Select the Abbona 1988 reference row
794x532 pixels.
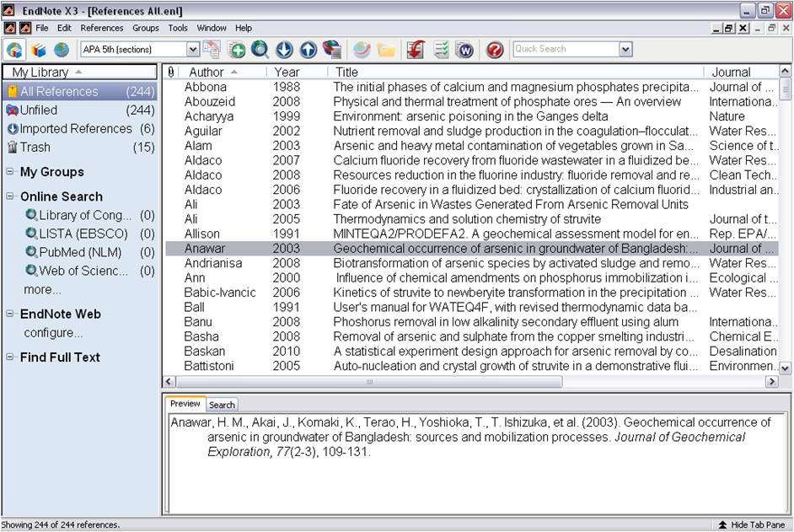[x=472, y=87]
